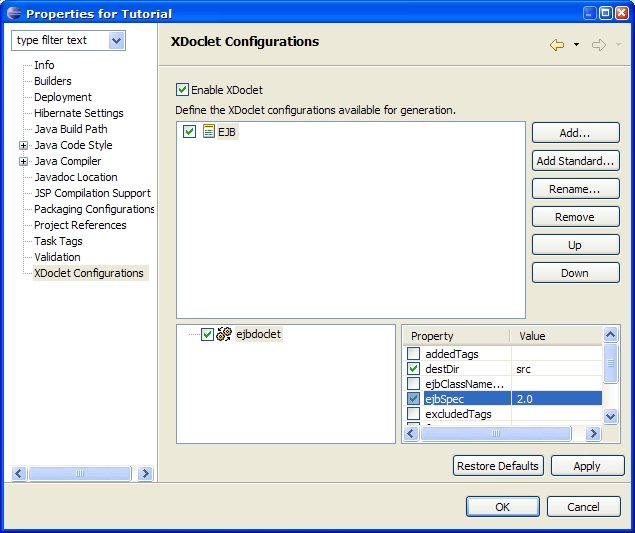The height and width of the screenshot is (533, 635).
Task: Click property table scroll left arrow
Action: pos(411,433)
